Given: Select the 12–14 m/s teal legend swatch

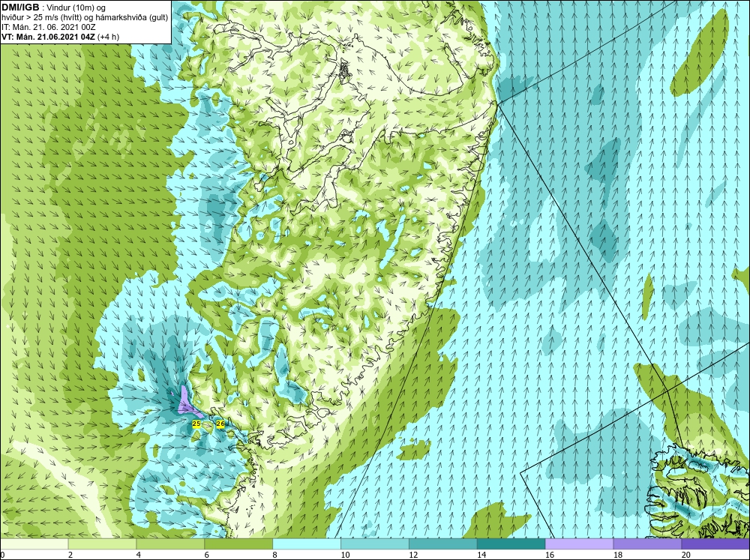Looking at the screenshot, I should (x=443, y=544).
